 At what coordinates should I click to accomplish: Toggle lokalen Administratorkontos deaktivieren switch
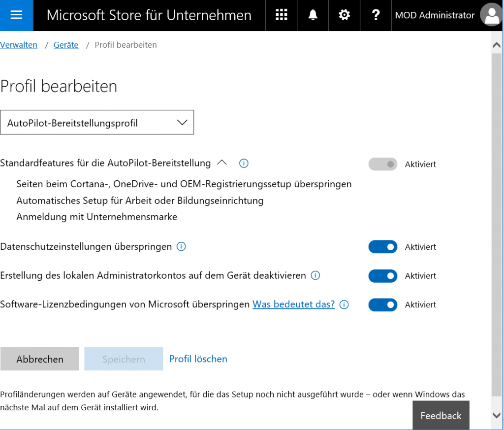click(x=382, y=276)
